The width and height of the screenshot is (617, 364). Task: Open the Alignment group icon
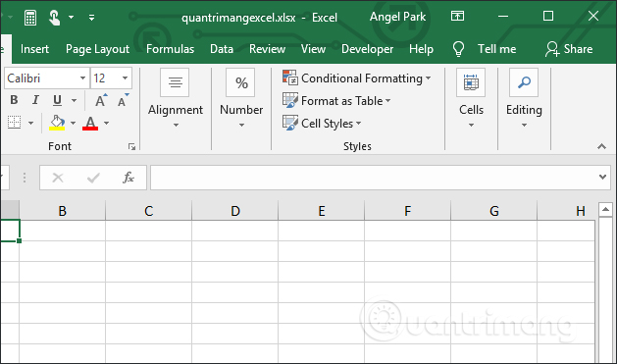175,82
